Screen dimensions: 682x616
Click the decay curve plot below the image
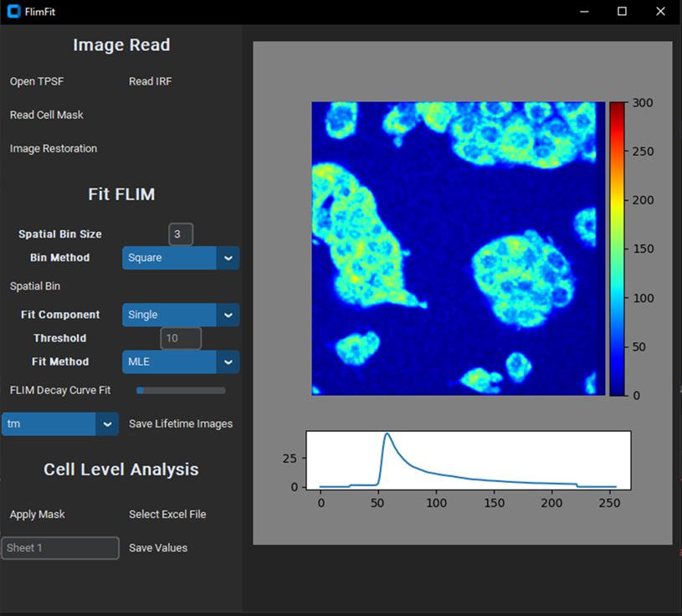point(469,460)
